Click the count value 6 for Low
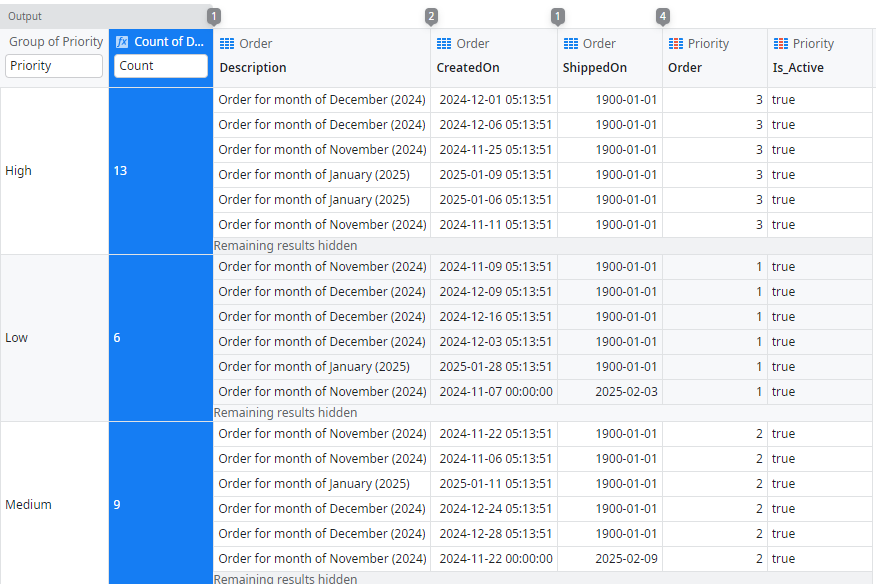This screenshot has width=876, height=584. (117, 338)
